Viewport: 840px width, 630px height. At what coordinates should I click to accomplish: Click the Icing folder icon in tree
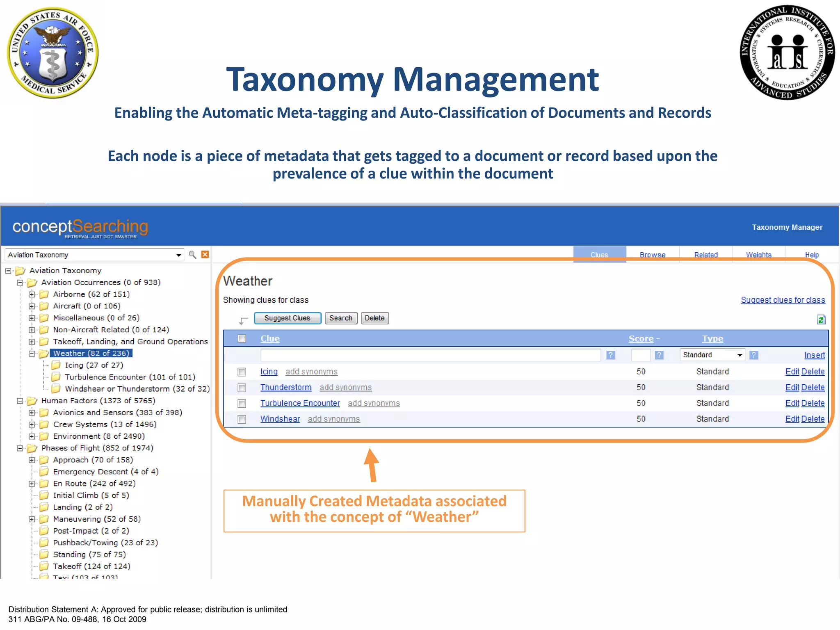(56, 365)
